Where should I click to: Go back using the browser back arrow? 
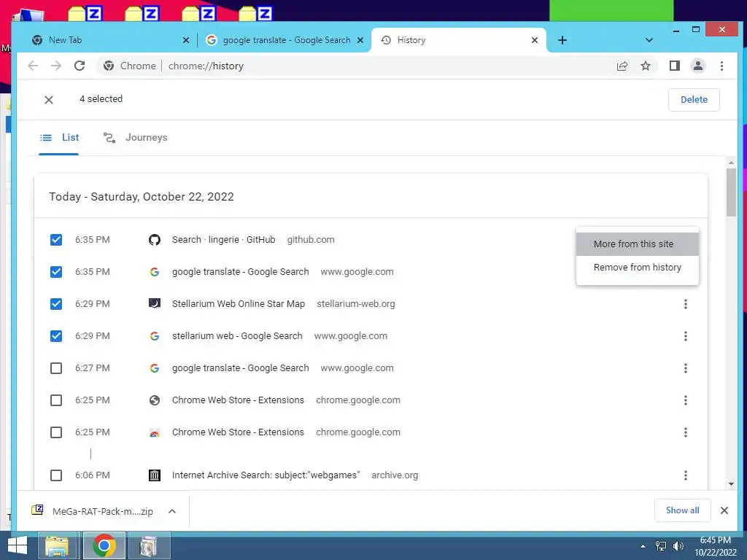tap(33, 66)
